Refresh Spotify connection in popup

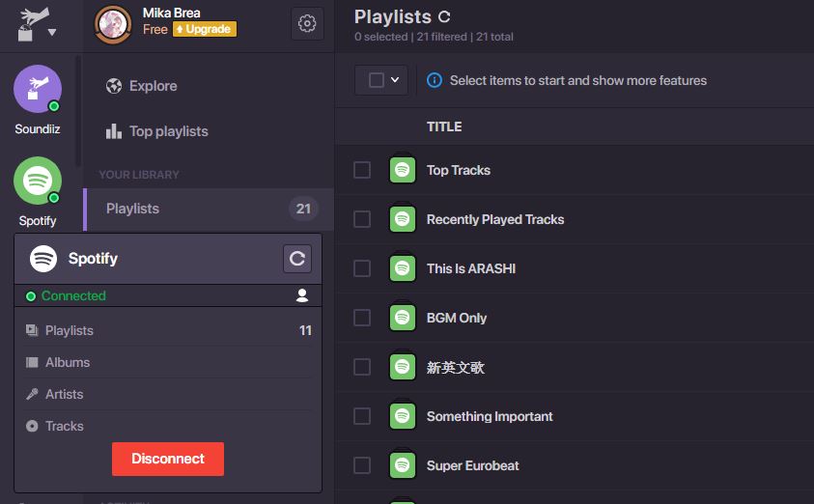pos(297,259)
